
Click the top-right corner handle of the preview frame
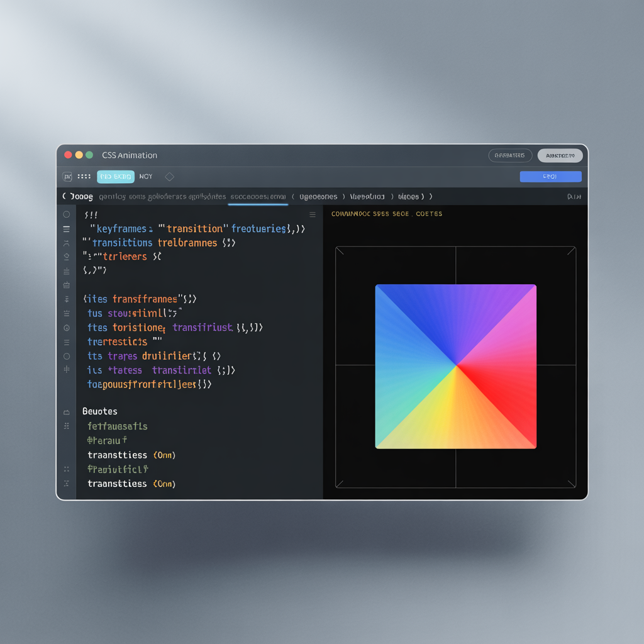pos(571,252)
